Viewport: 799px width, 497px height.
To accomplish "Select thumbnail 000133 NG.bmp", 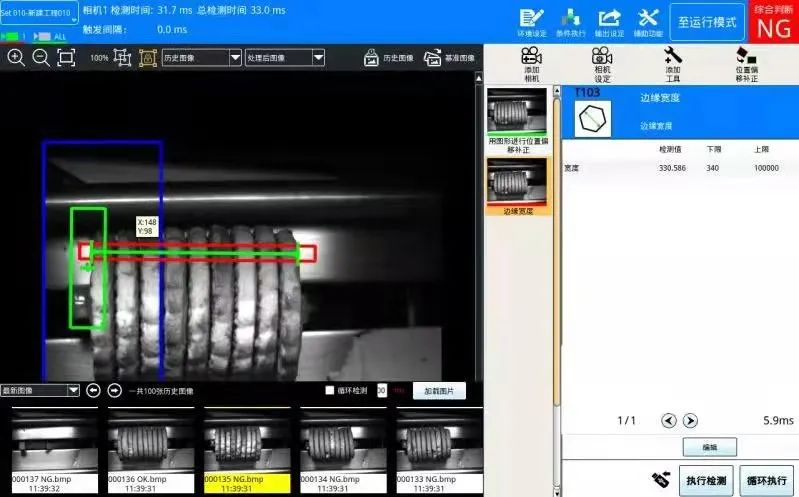I will point(440,451).
